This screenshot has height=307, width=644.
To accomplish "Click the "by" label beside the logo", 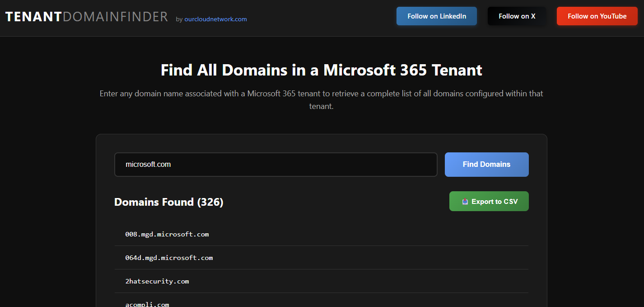I will [x=179, y=19].
